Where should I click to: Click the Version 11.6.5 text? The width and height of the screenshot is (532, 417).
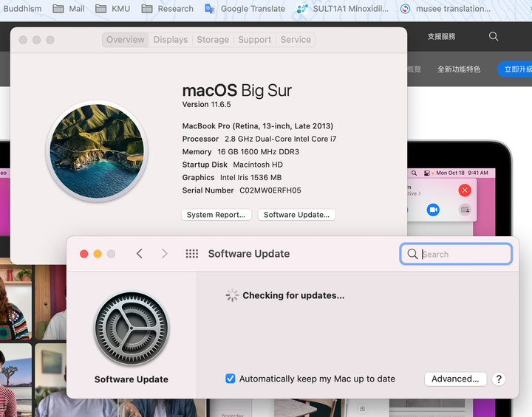(x=206, y=104)
